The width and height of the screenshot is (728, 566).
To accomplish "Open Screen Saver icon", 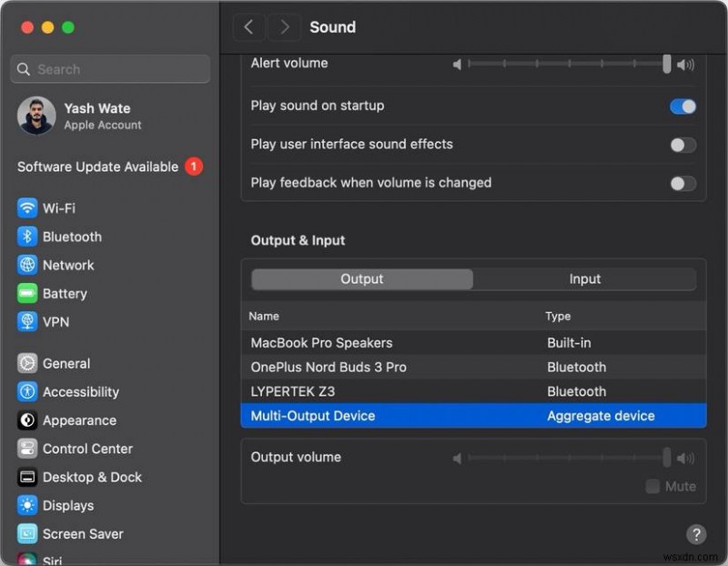I will click(27, 533).
